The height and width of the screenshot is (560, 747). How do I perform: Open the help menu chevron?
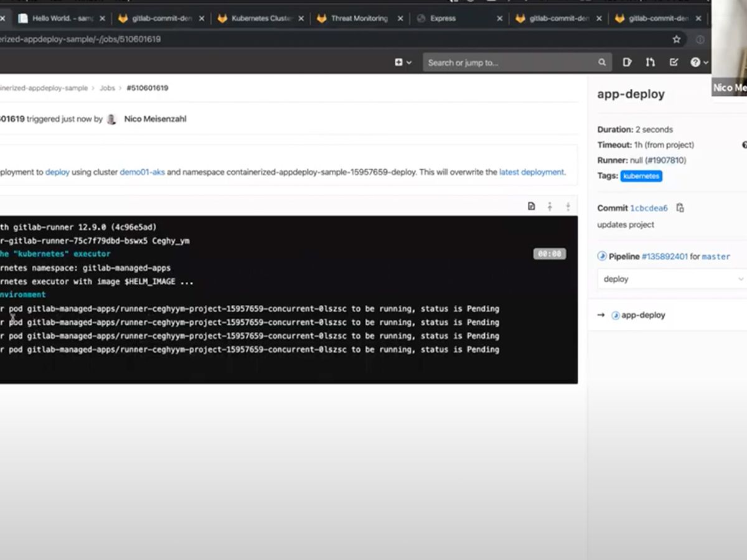[x=704, y=62]
